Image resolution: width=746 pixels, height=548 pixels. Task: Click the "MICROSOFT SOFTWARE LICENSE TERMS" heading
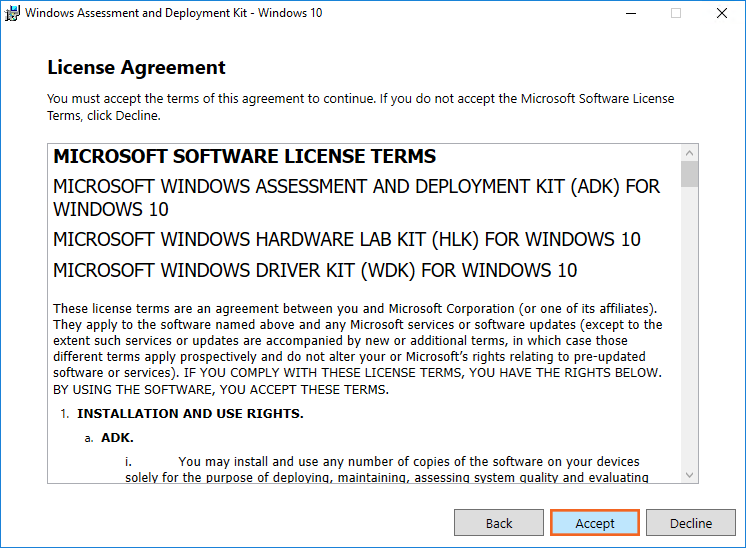click(x=244, y=157)
